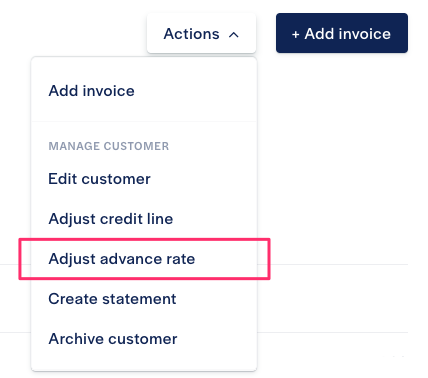428x378 pixels.
Task: Click the chevron arrow beside Actions
Action: tap(234, 35)
